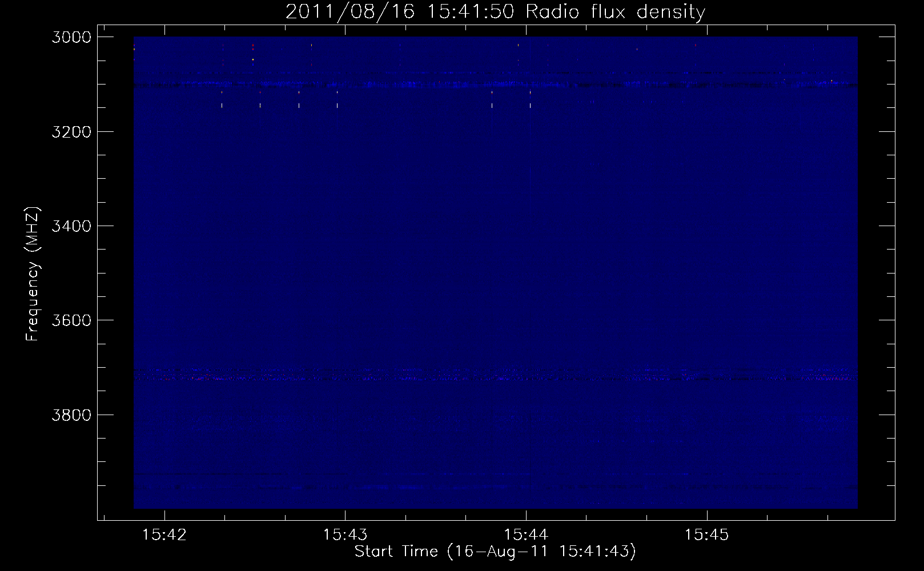
Task: Click the 'Start Time (16-Aug-11 15:41:43)' label
Action: click(495, 552)
